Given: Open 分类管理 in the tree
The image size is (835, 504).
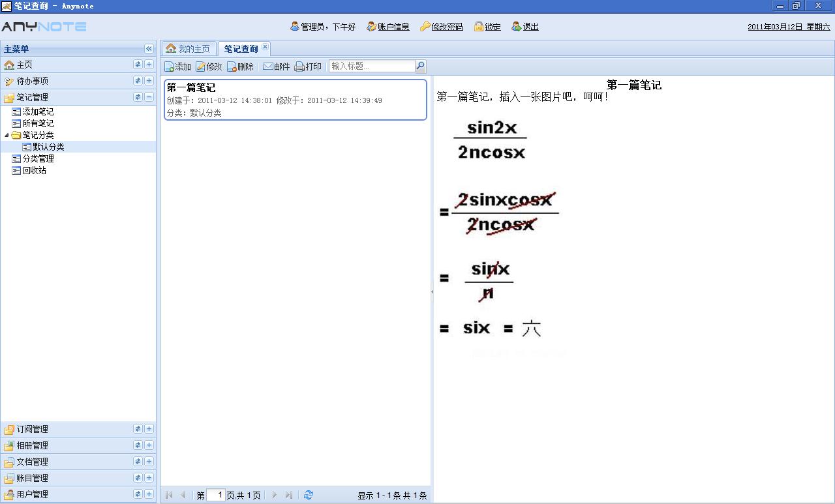Looking at the screenshot, I should [38, 158].
